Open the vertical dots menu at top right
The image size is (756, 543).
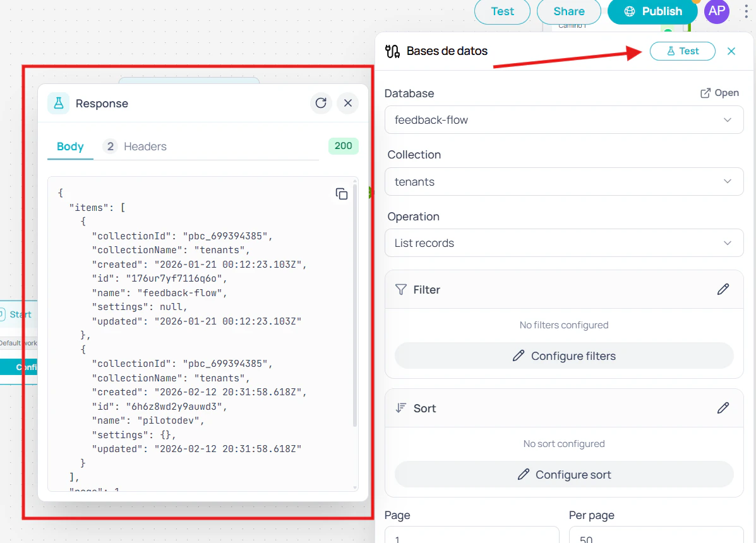point(747,11)
